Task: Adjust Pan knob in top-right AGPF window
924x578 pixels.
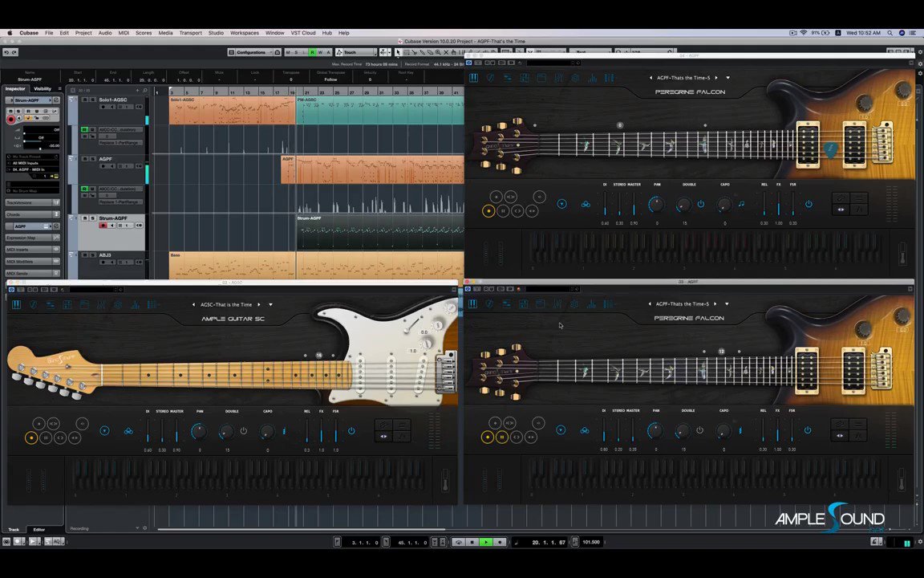Action: coord(656,205)
